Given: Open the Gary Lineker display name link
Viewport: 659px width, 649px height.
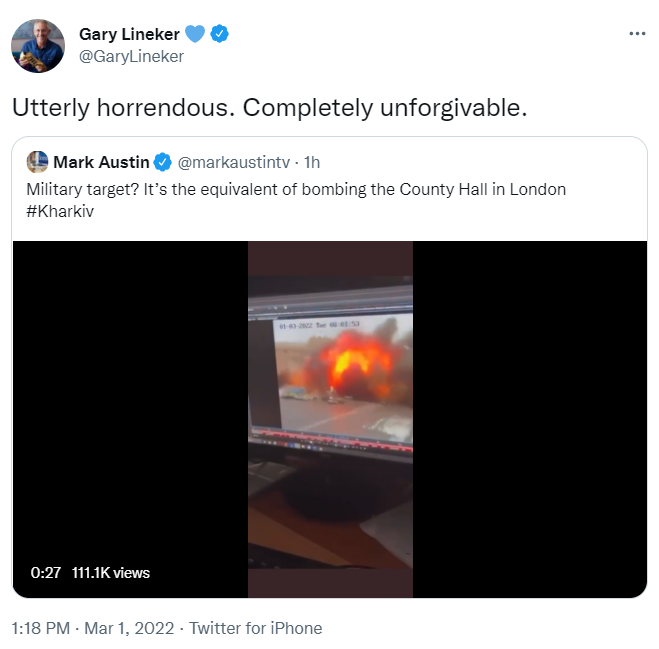Looking at the screenshot, I should point(129,34).
